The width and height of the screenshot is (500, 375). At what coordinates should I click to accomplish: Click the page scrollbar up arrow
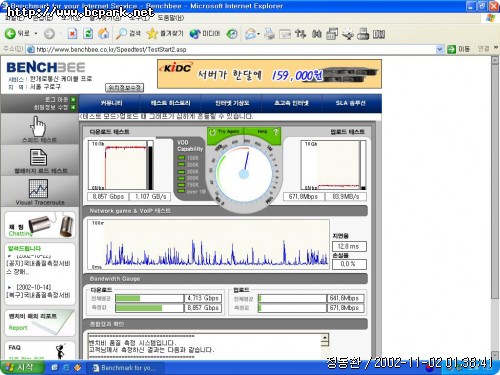[x=495, y=60]
